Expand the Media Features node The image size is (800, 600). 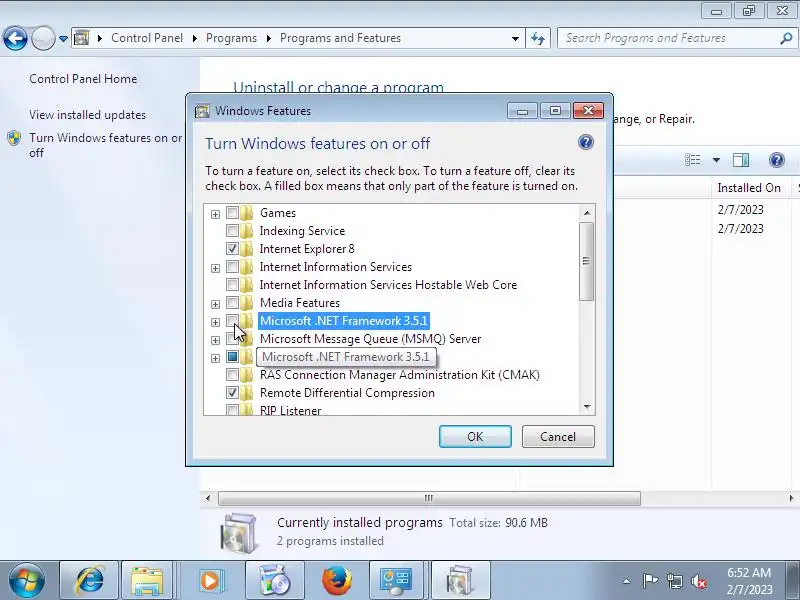click(215, 304)
